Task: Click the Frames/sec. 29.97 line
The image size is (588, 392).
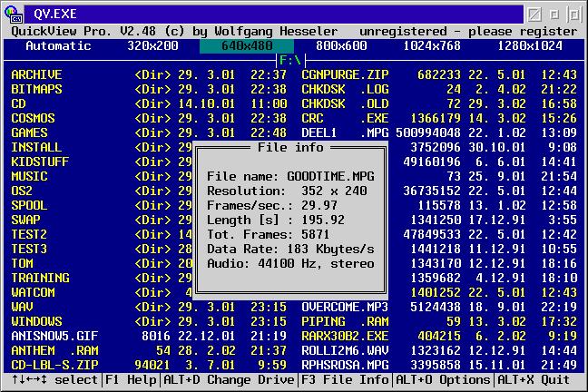Action: click(x=272, y=206)
